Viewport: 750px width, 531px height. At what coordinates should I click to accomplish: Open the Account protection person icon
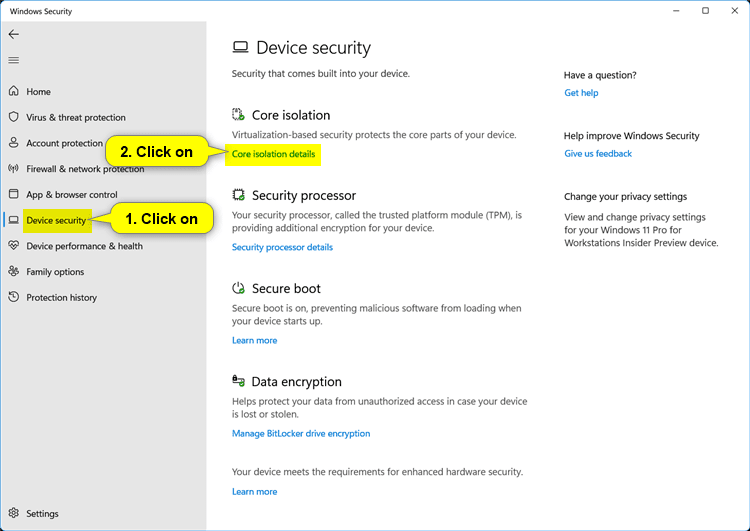coord(14,143)
